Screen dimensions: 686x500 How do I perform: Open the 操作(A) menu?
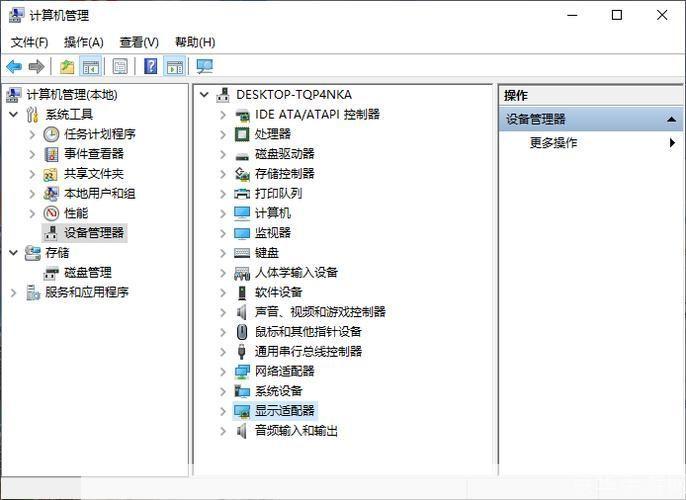pos(84,42)
